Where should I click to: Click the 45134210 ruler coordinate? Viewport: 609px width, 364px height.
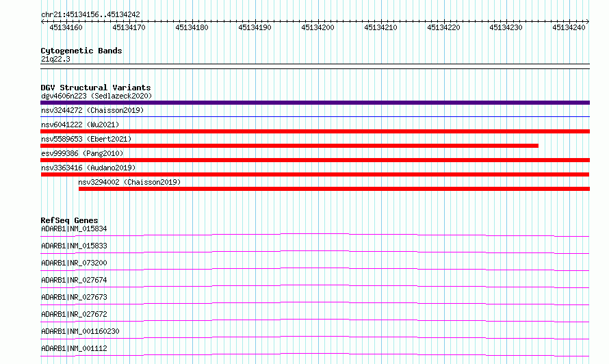click(x=380, y=27)
